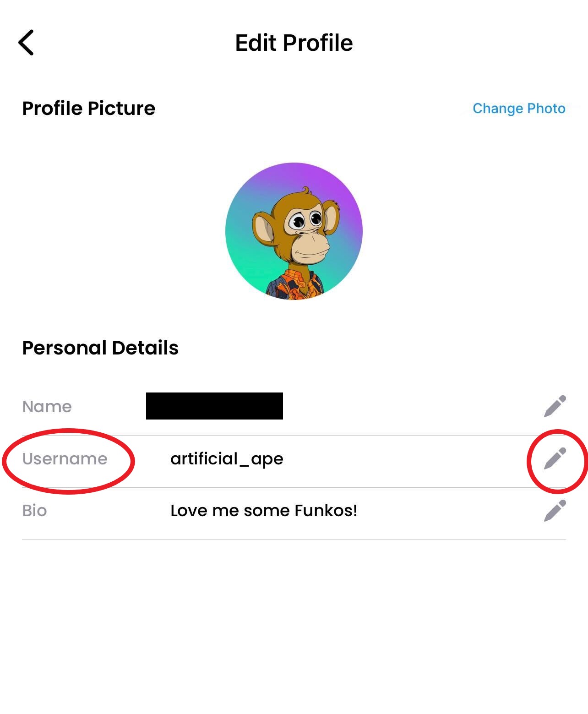Go back using the back arrow
This screenshot has width=588, height=714.
[26, 43]
